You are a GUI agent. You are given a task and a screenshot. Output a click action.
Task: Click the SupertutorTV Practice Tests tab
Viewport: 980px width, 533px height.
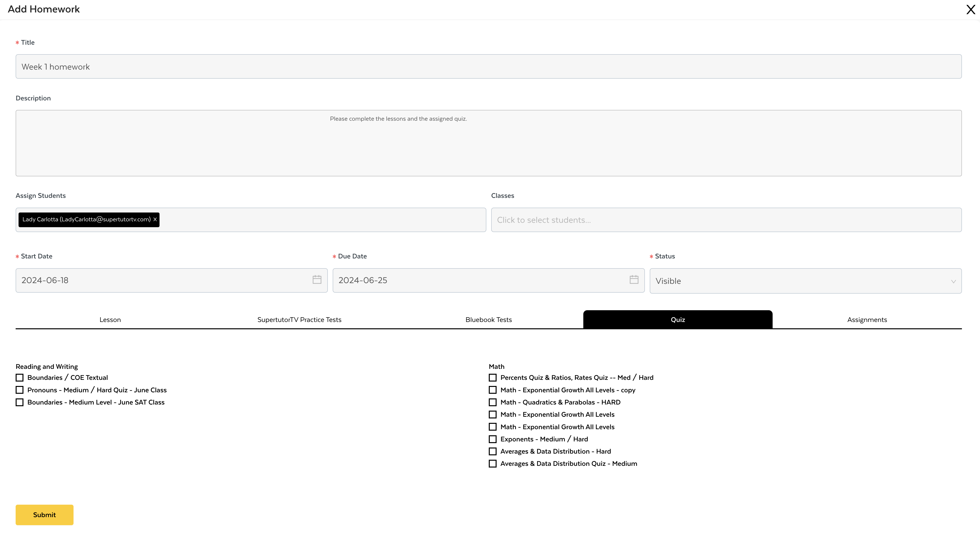299,320
